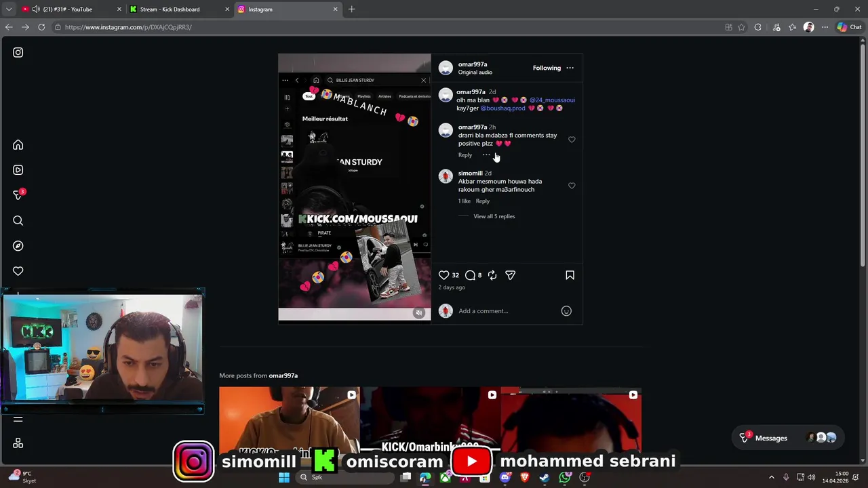Open the Original audio link

coord(475,73)
